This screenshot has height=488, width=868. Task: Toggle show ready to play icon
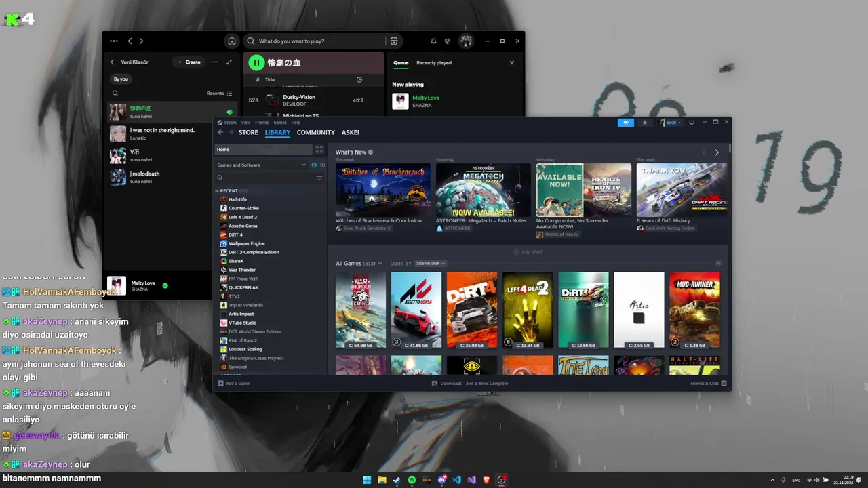[x=322, y=165]
